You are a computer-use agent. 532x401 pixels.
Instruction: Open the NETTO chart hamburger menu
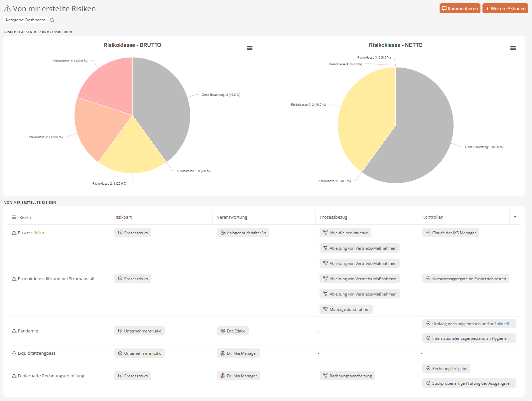(x=513, y=48)
